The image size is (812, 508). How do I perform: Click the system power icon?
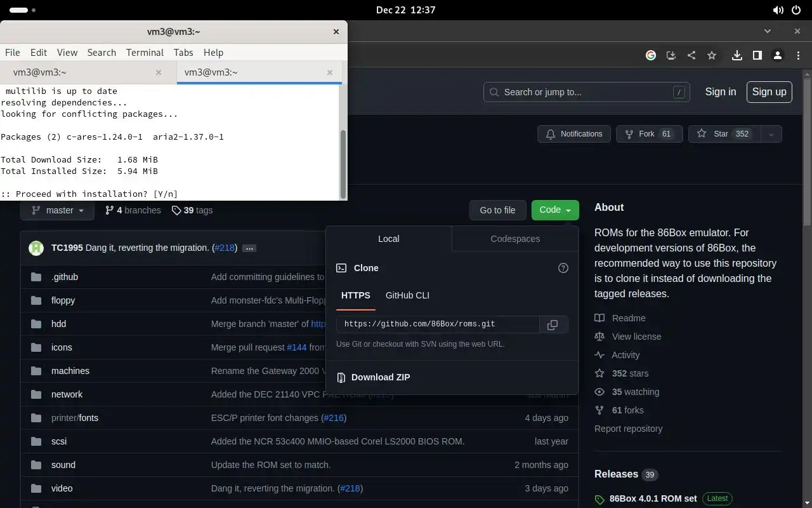coord(796,10)
